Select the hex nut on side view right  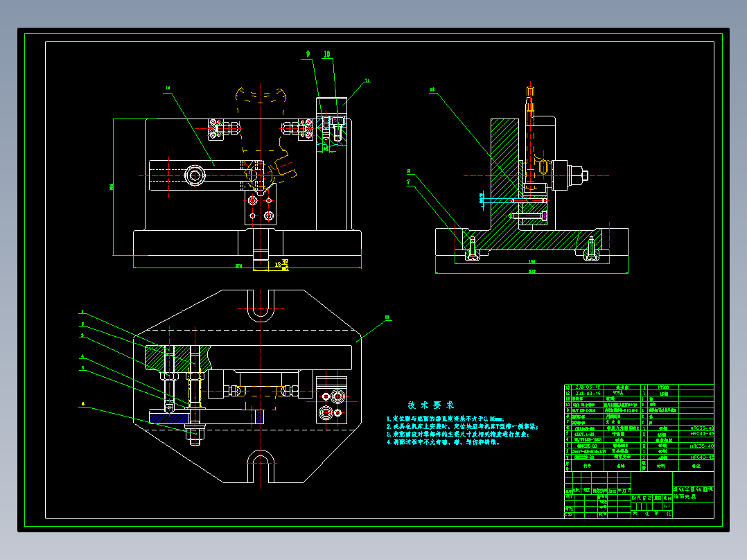coord(577,175)
